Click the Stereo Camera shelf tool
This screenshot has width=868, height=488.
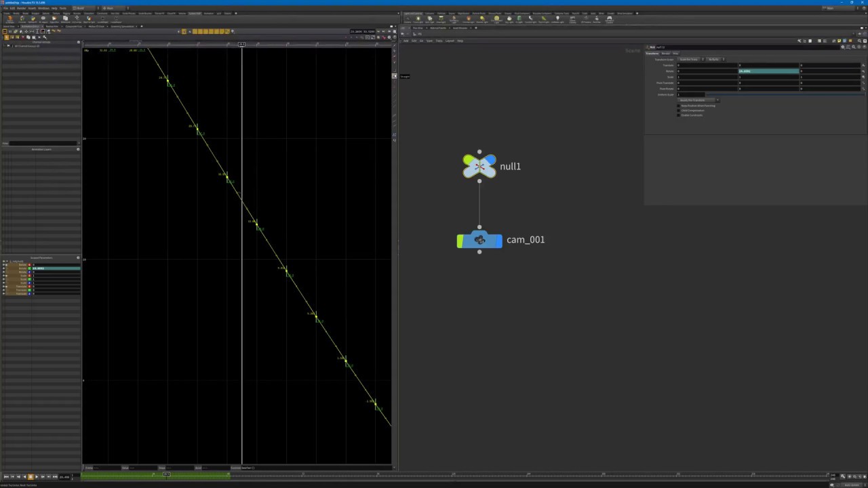572,19
